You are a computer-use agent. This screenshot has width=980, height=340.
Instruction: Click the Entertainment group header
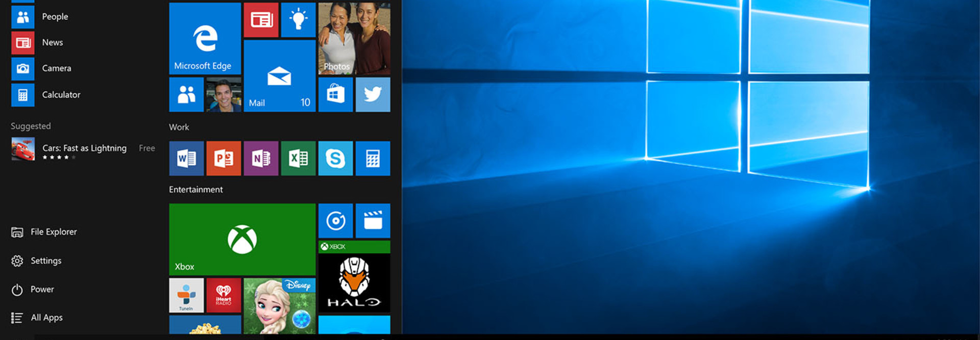click(196, 190)
